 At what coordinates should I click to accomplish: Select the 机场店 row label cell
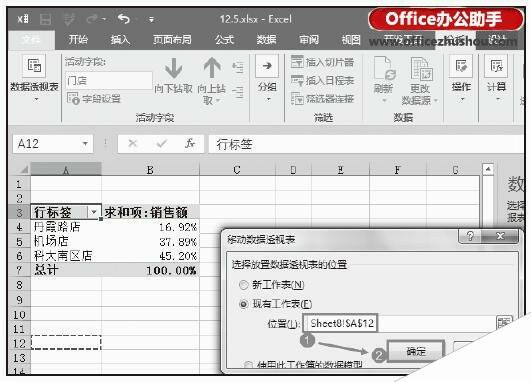coord(66,241)
